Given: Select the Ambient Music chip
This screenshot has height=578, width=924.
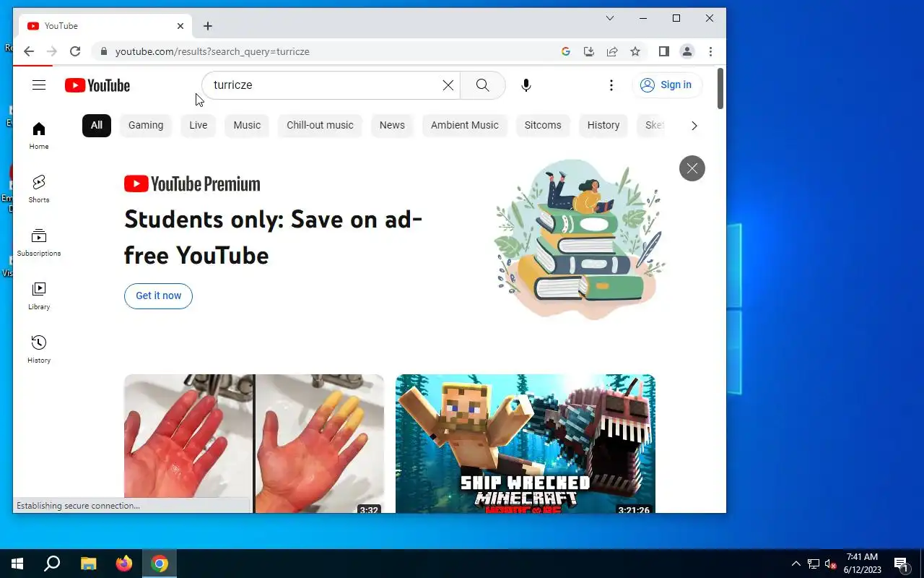Looking at the screenshot, I should 465,125.
